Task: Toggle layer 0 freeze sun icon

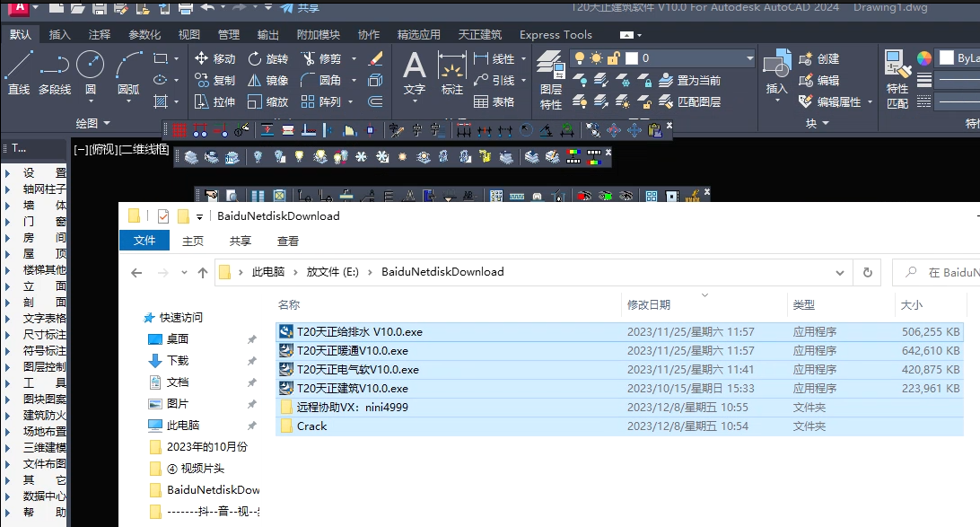Action: pyautogui.click(x=596, y=58)
